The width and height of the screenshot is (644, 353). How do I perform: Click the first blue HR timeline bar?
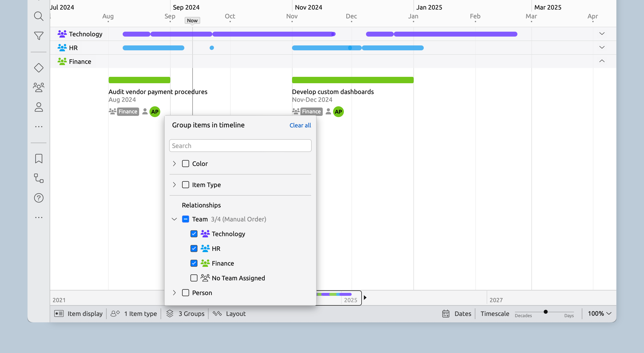click(x=153, y=48)
